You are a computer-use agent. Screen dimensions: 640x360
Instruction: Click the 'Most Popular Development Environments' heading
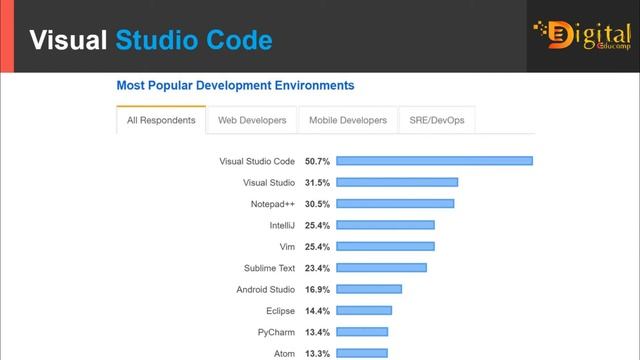(x=236, y=85)
